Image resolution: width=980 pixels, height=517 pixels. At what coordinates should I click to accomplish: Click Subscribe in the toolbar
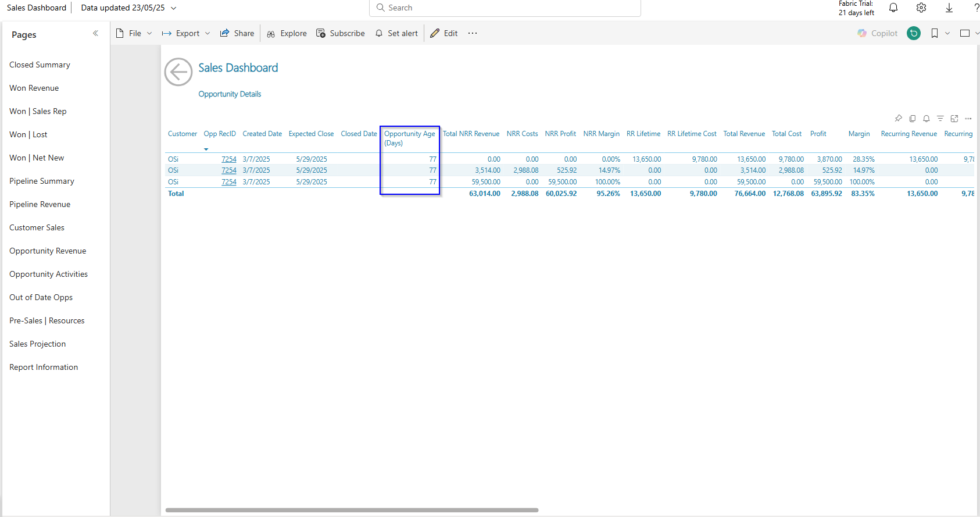click(341, 33)
